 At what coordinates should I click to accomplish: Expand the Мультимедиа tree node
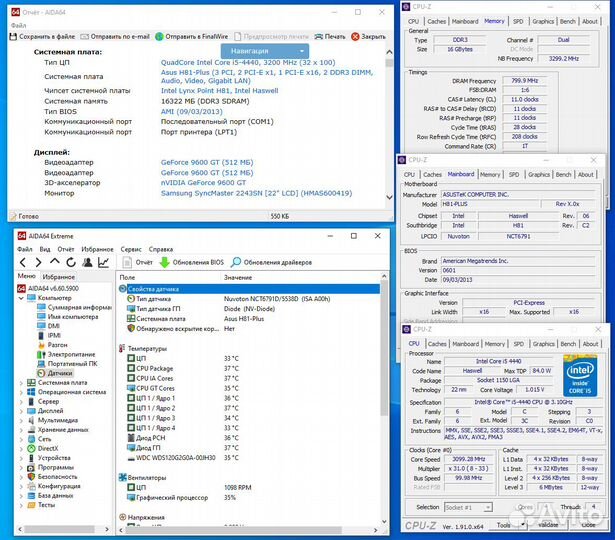(x=21, y=420)
